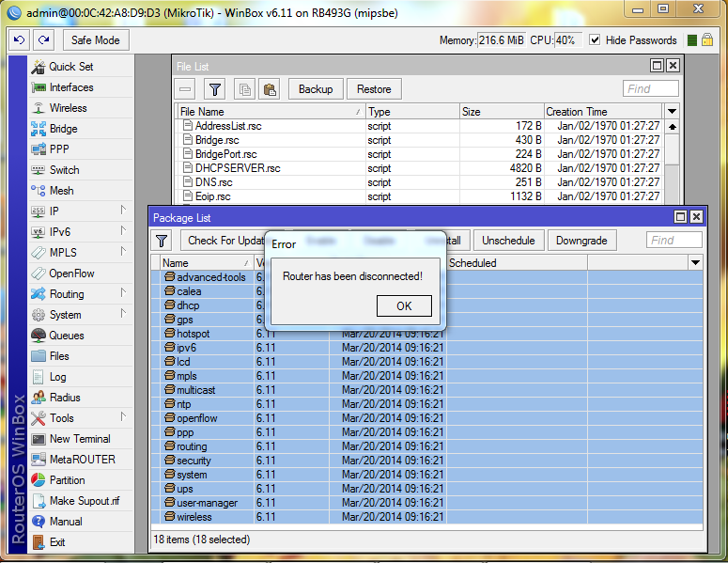Image resolution: width=728 pixels, height=563 pixels.
Task: Expand the Tools submenu
Action: 123,417
